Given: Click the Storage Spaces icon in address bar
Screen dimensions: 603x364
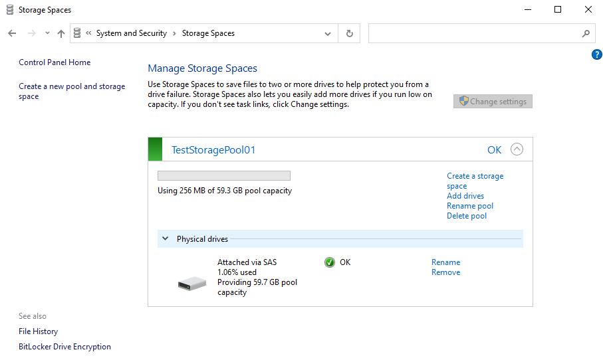Looking at the screenshot, I should point(78,33).
